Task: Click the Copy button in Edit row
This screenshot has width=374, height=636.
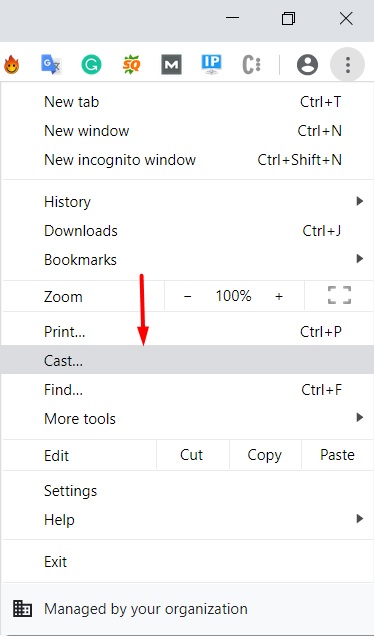Action: [x=265, y=455]
